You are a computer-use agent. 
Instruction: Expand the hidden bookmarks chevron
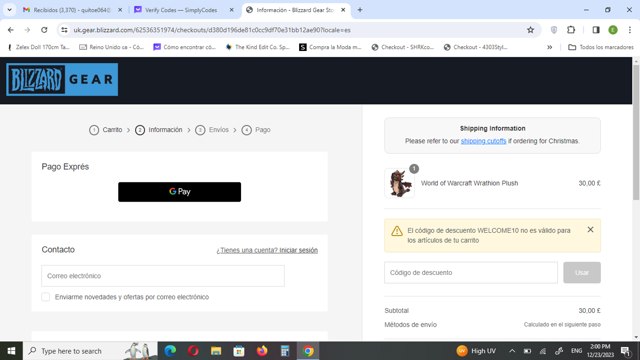[550, 47]
